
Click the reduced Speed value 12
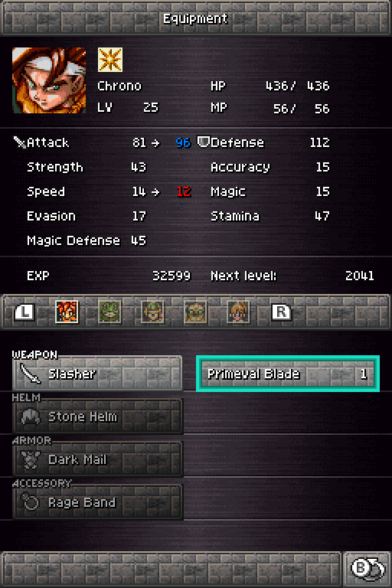tap(184, 191)
